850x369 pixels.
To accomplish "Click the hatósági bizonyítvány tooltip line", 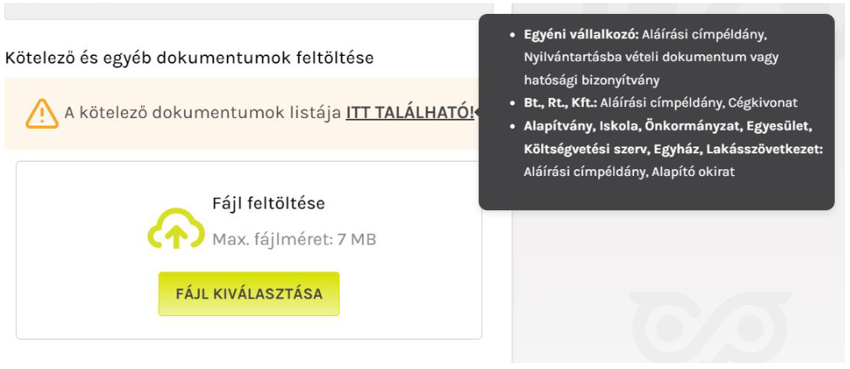I will (591, 80).
